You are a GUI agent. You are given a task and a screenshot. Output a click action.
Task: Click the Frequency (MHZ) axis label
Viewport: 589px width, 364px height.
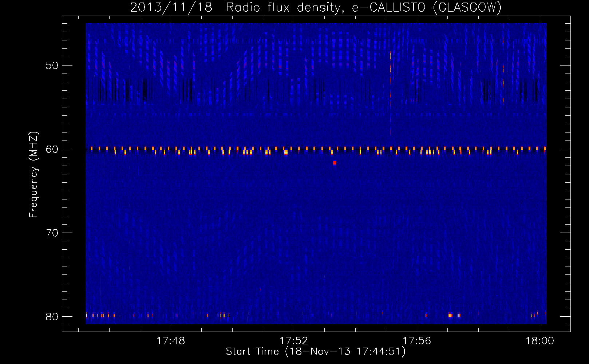pos(33,175)
